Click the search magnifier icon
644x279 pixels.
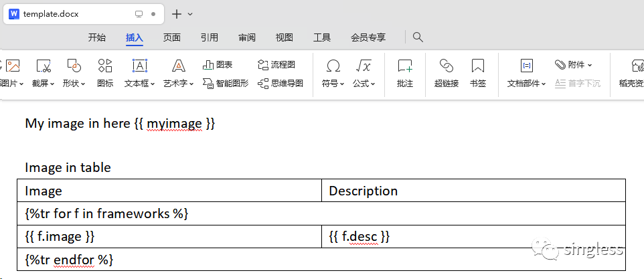418,37
